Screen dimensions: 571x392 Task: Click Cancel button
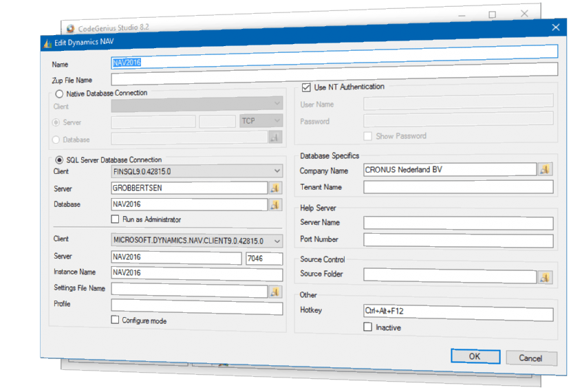[x=531, y=358]
